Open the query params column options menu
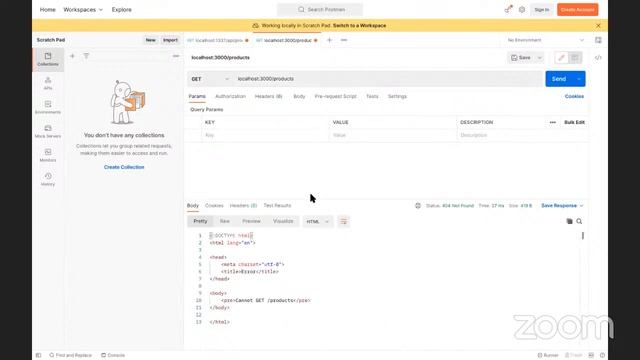The height and width of the screenshot is (360, 640). (x=553, y=122)
